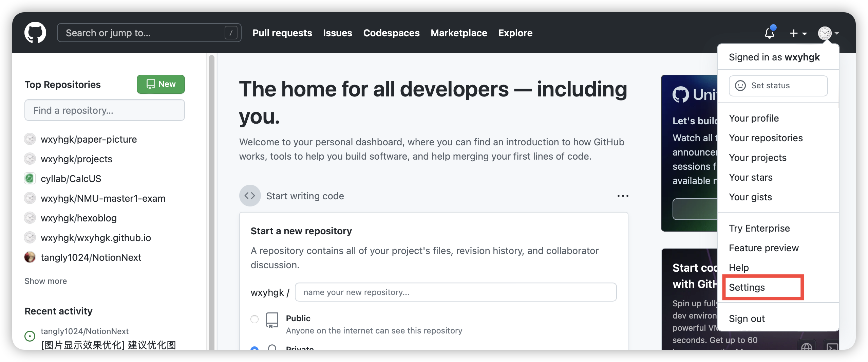Viewport: 868px width, 362px height.
Task: Click the Set status button
Action: pos(778,86)
